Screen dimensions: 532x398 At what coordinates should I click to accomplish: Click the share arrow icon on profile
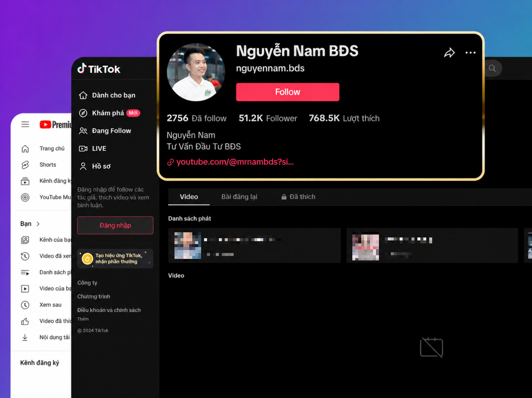coord(449,53)
